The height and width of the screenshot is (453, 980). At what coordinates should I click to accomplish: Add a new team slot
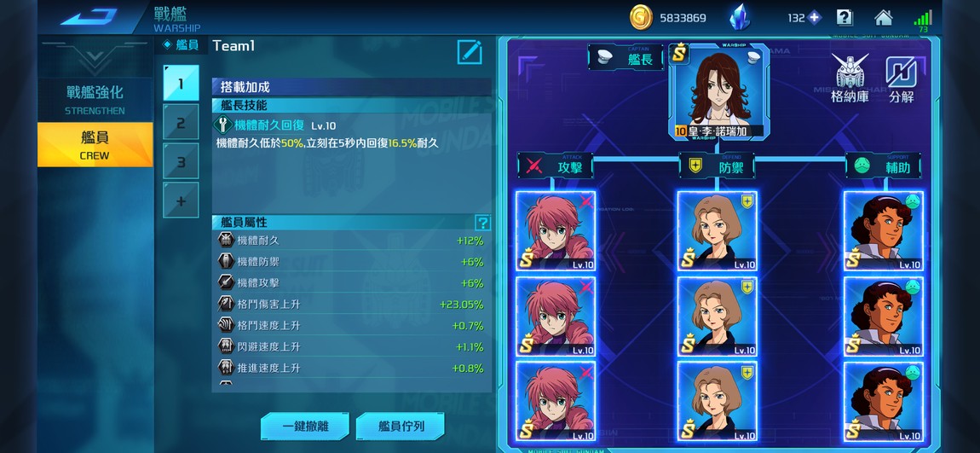click(181, 200)
